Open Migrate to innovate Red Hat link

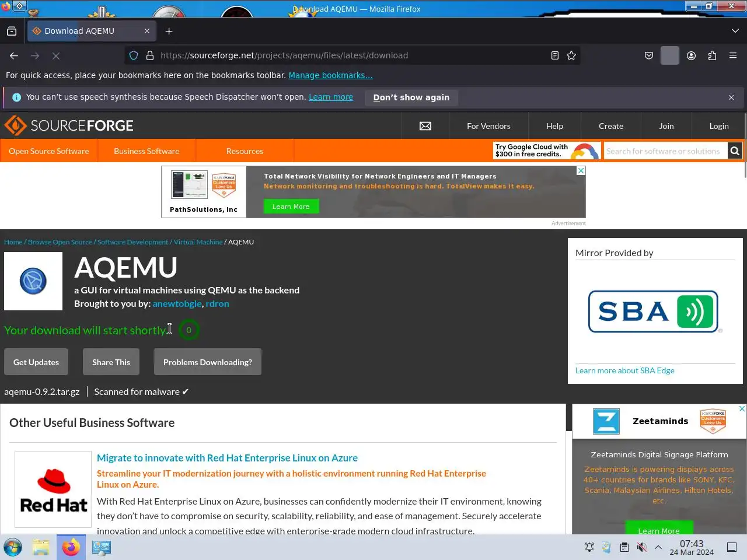227,458
